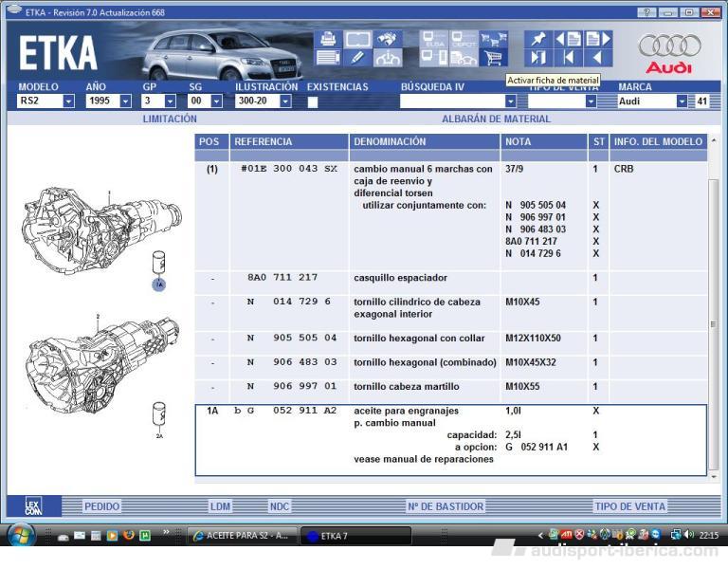Expand the SG dropdown showing 00
728x569 pixels.
pyautogui.click(x=216, y=101)
